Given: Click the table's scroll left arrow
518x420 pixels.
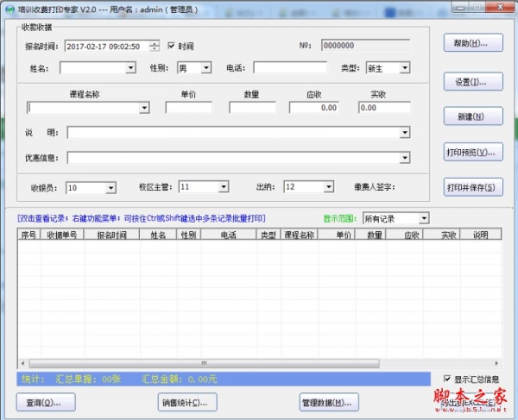Looking at the screenshot, I should coord(22,363).
